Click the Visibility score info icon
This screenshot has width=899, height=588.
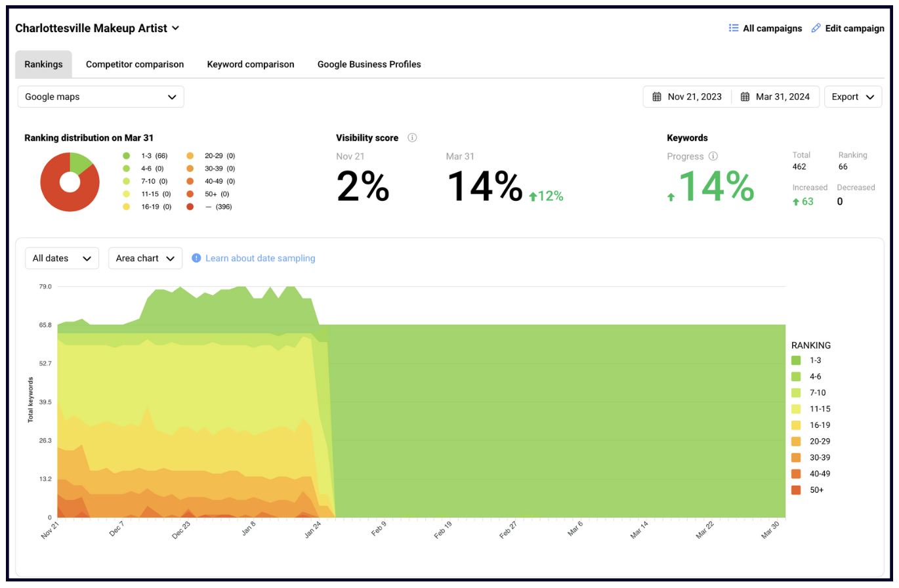(412, 138)
